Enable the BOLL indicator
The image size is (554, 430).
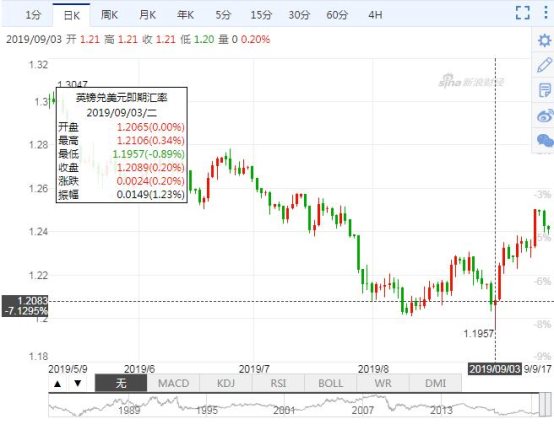pyautogui.click(x=330, y=383)
